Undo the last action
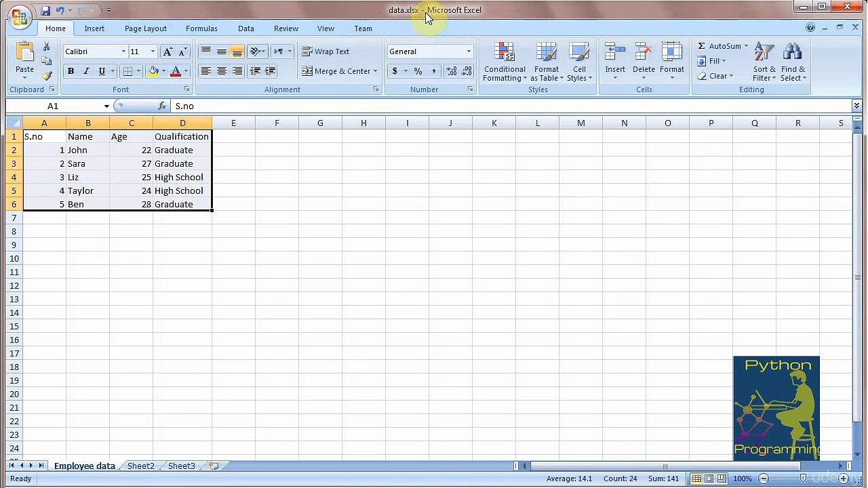Image resolution: width=868 pixels, height=488 pixels. 60,10
